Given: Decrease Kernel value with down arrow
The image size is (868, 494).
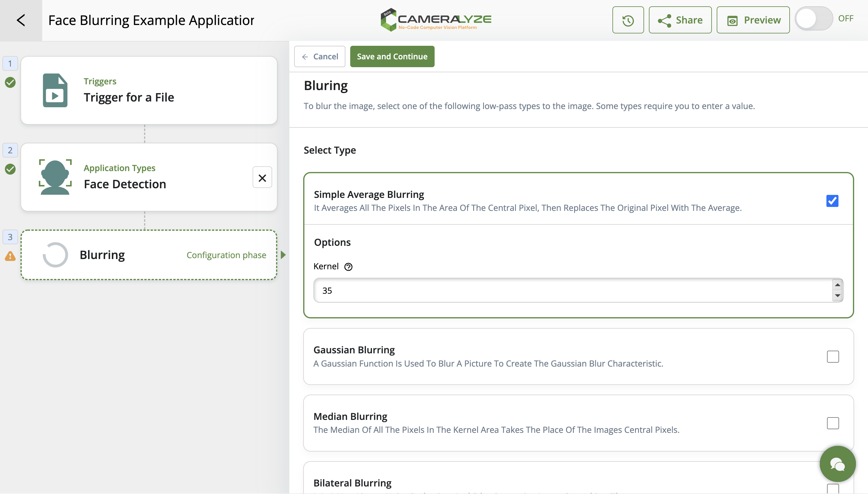Looking at the screenshot, I should coord(838,295).
